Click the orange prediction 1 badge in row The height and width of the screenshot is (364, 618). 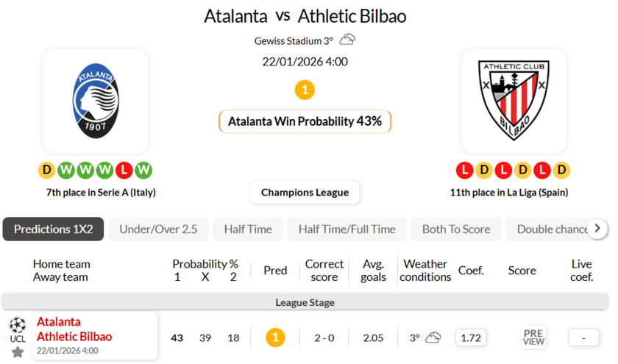coord(275,338)
